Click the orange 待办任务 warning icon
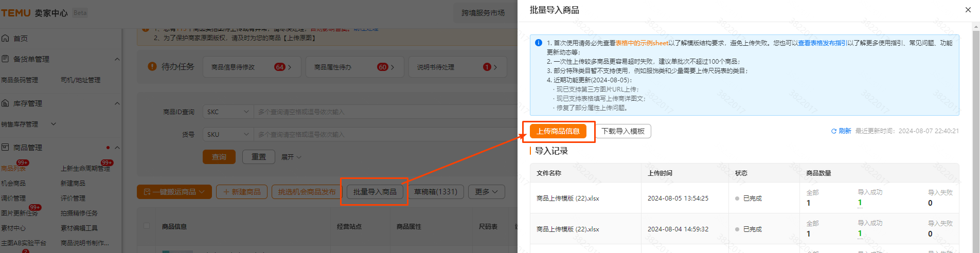This screenshot has width=980, height=253. point(152,66)
